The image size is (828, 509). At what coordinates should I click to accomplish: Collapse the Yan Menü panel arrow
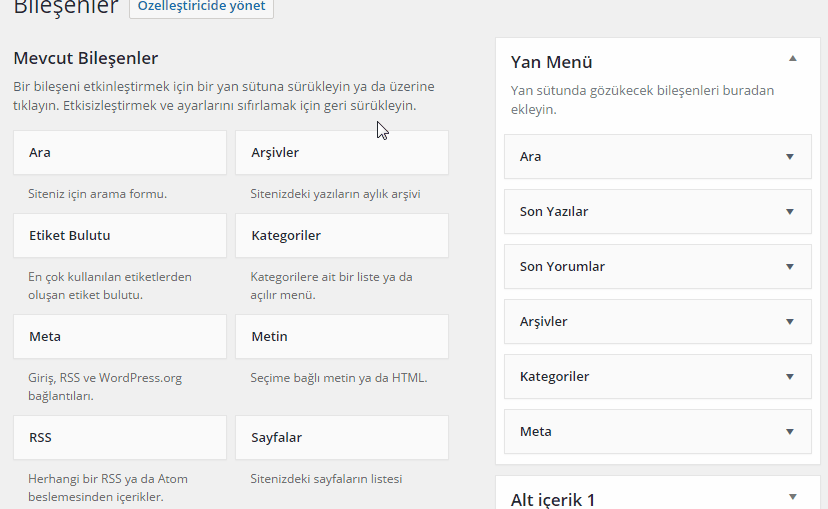[793, 59]
